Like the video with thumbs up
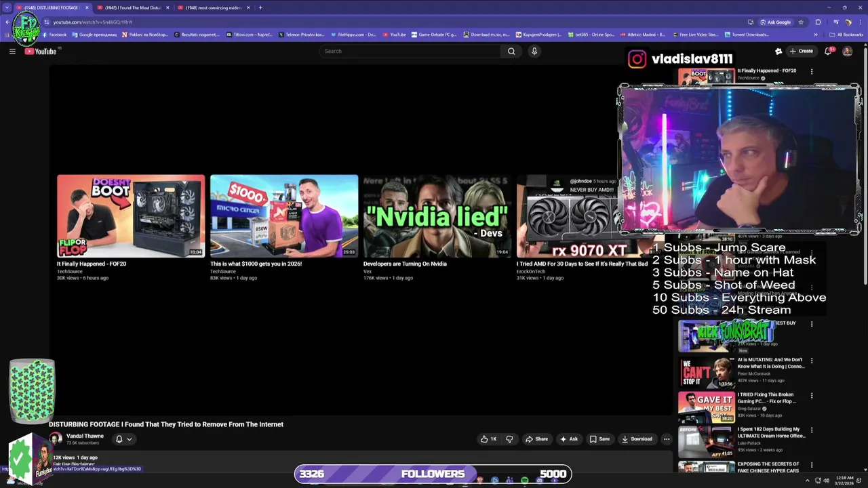Viewport: 868px width, 488px height. tap(488, 439)
